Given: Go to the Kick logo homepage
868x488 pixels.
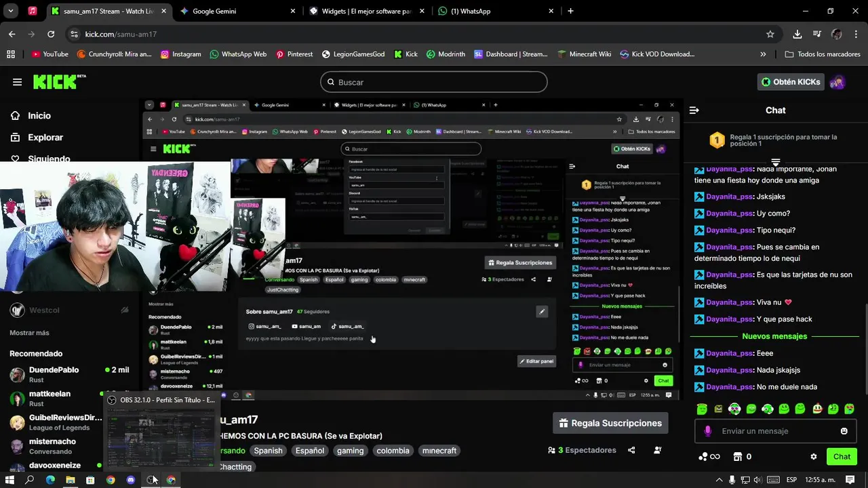Looking at the screenshot, I should 60,81.
